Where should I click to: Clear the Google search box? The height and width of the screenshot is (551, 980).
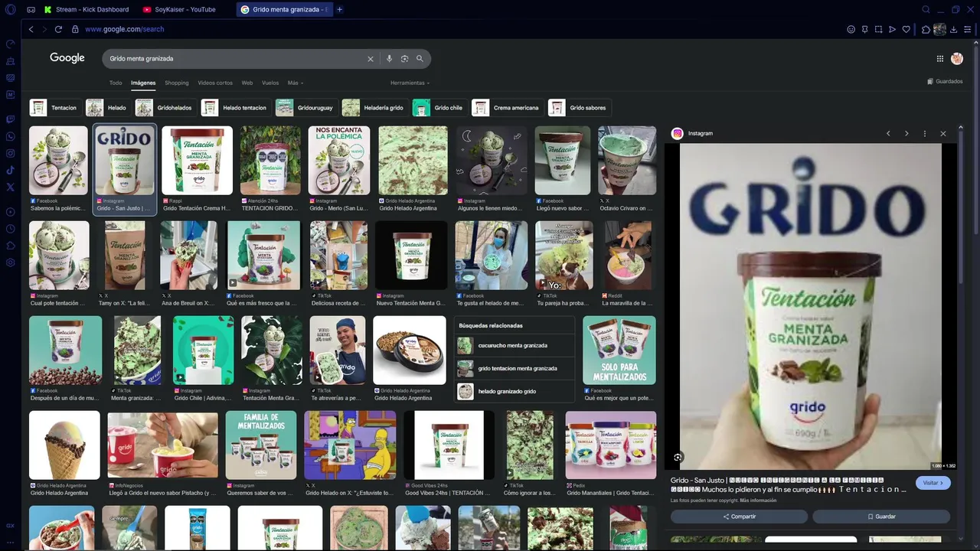pyautogui.click(x=371, y=59)
